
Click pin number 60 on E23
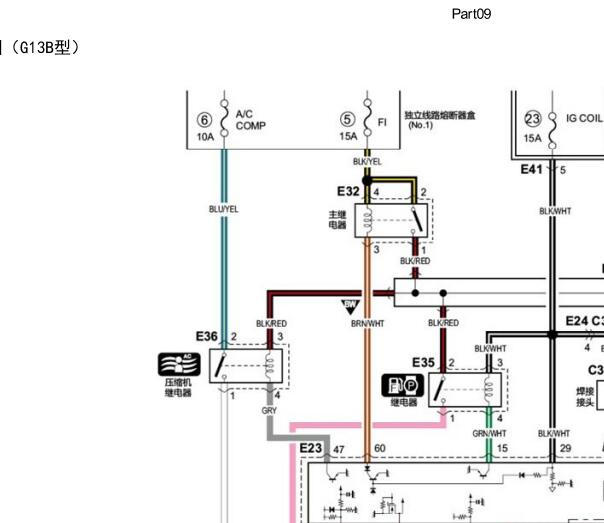click(379, 448)
